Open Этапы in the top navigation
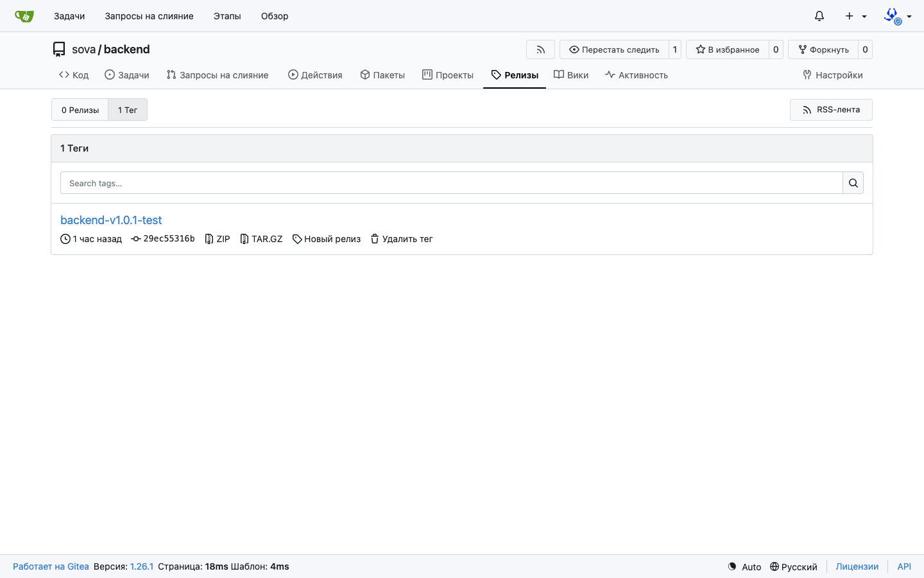 pyautogui.click(x=227, y=16)
